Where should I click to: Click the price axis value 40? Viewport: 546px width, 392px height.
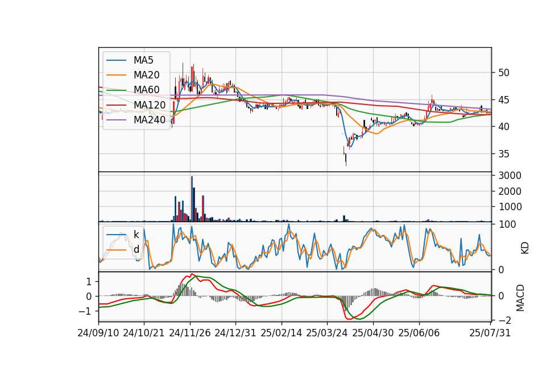pos(504,127)
